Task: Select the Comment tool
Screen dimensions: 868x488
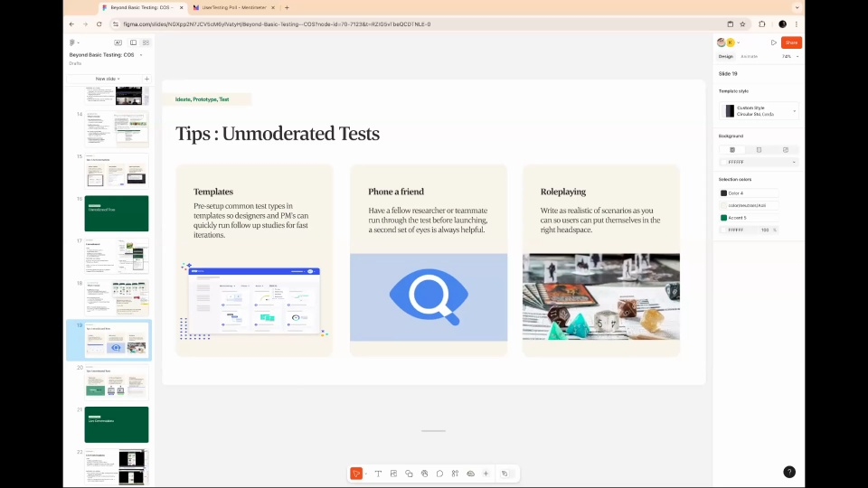Action: [439, 474]
